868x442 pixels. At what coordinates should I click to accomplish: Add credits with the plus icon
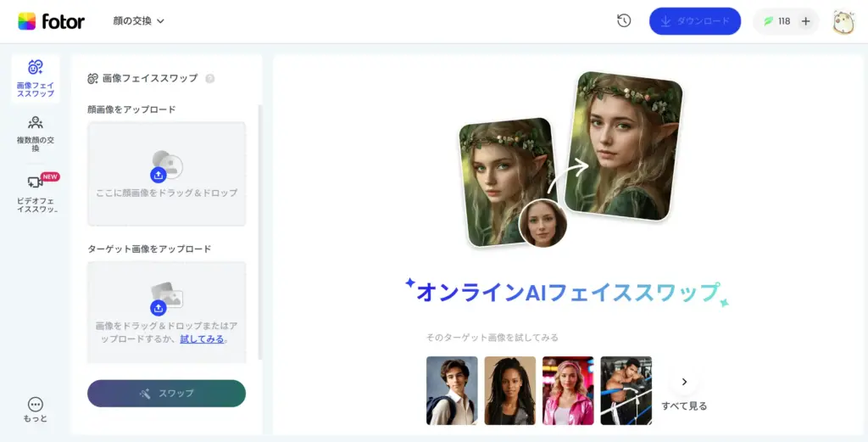click(x=805, y=21)
